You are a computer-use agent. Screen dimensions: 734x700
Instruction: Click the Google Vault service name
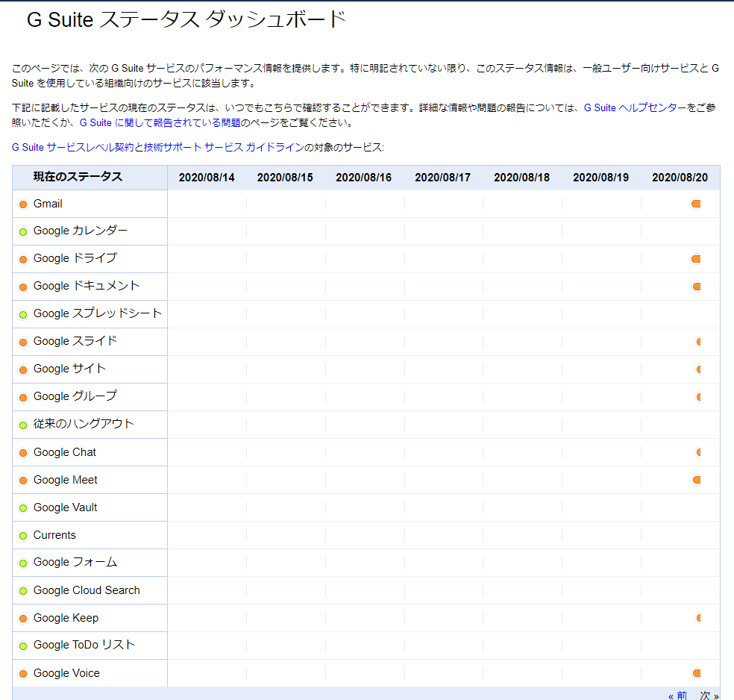click(x=65, y=507)
